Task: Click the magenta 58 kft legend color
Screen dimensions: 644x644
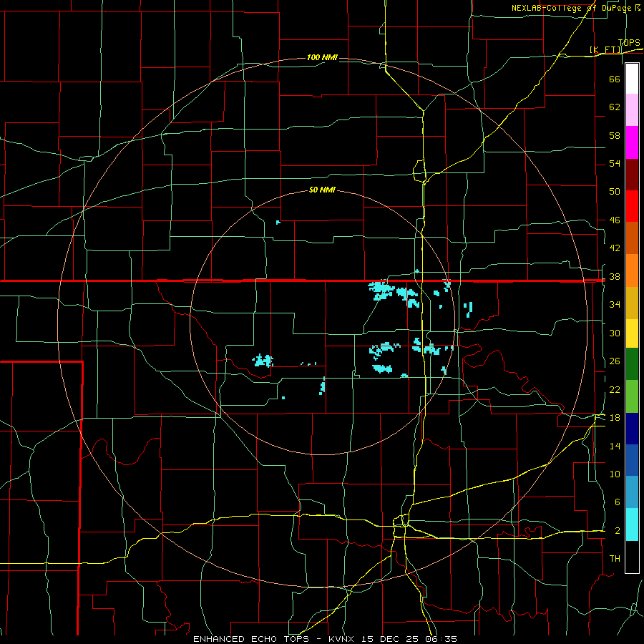Action: (632, 142)
